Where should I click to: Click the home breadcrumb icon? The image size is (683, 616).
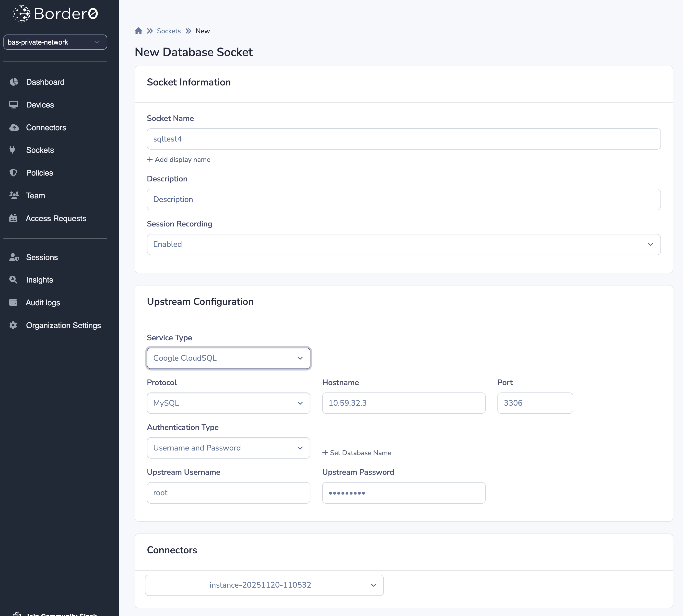point(138,31)
